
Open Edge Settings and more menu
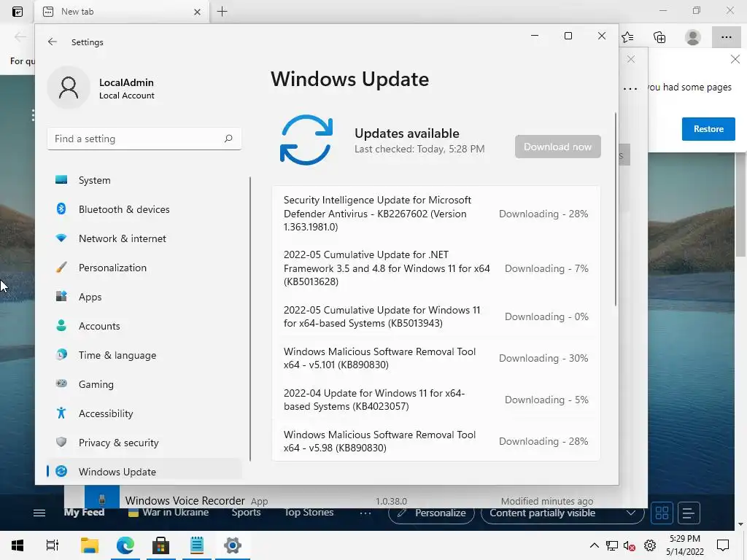click(x=726, y=37)
